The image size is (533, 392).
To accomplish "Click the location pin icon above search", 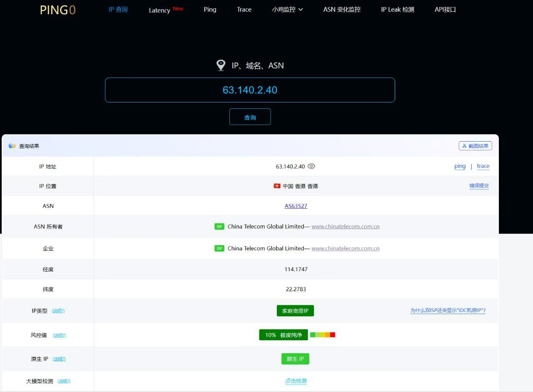I will (x=221, y=65).
